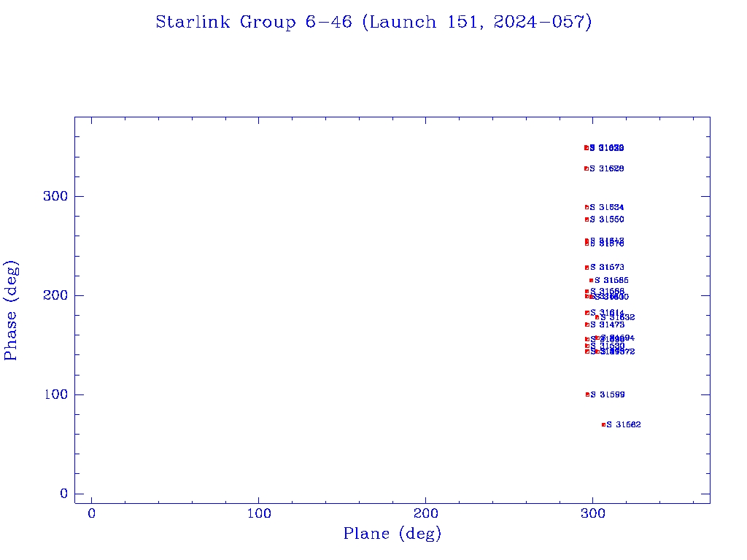Select y-axis tick label 100
Viewport: 747px width, 560px height.
55,394
